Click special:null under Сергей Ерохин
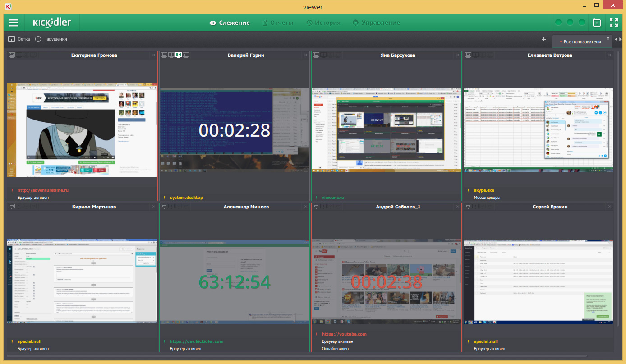Image resolution: width=626 pixels, height=364 pixels. pyautogui.click(x=486, y=341)
